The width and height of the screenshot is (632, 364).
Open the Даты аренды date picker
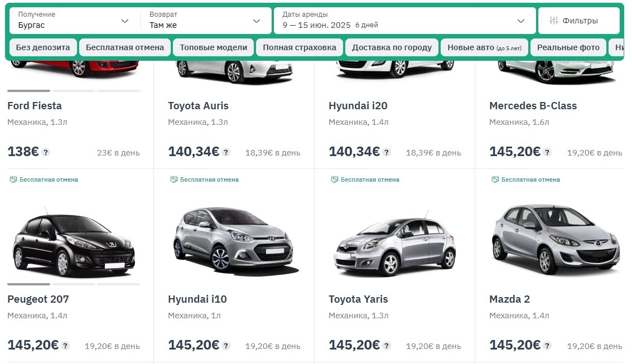[403, 21]
